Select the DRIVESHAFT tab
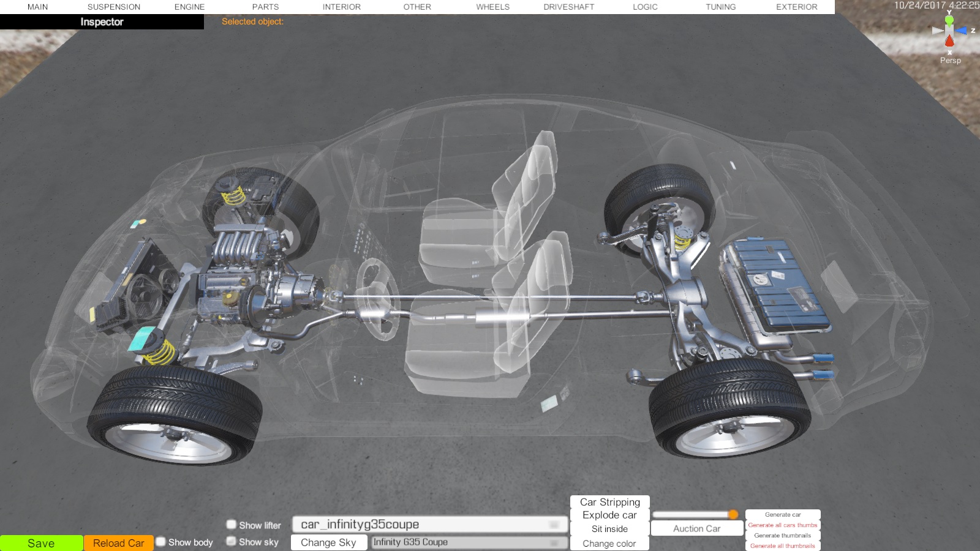This screenshot has width=980, height=551. click(568, 7)
